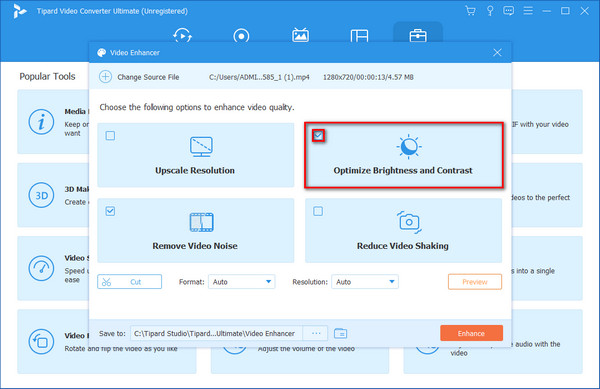
Task: Click the Reduce Video Shaking camera icon
Action: pos(409,222)
